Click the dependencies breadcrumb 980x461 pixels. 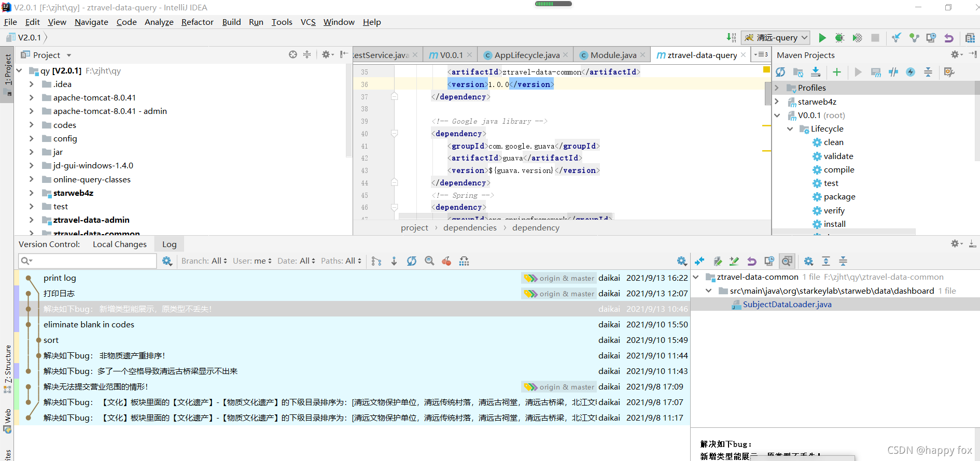(x=470, y=227)
